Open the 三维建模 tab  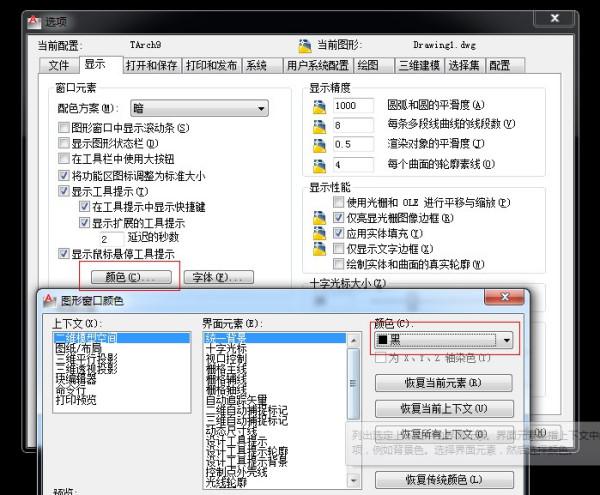point(417,66)
